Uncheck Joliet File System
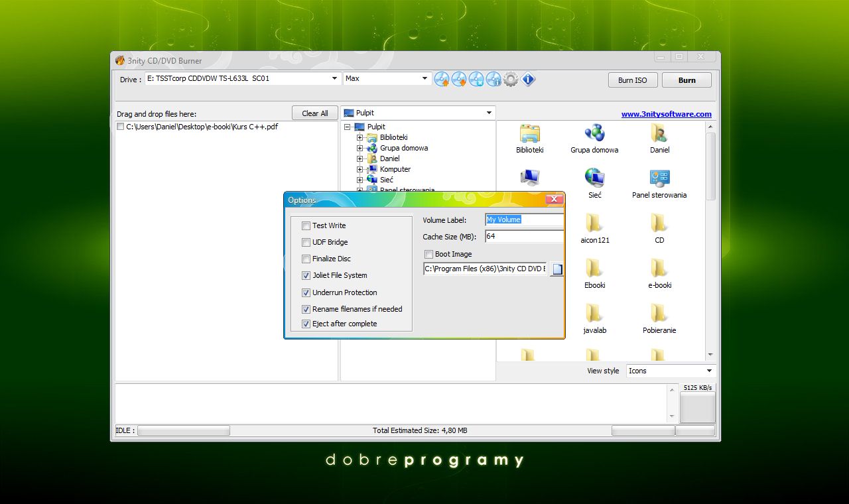 (x=306, y=275)
